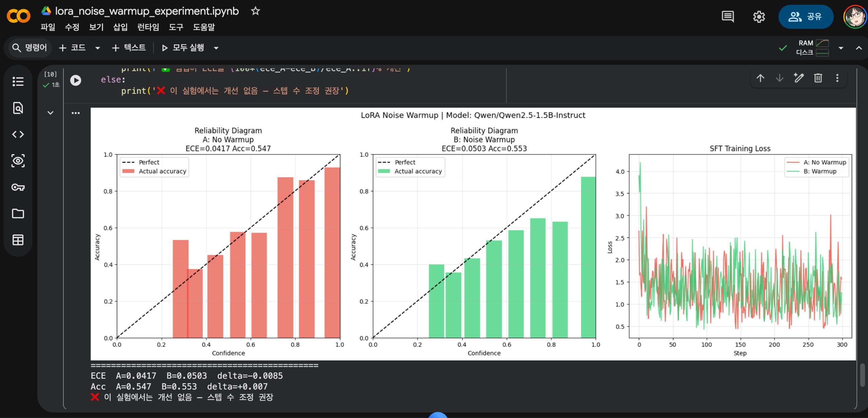Open the 도구 menu
This screenshot has width=868, height=418.
[x=176, y=27]
